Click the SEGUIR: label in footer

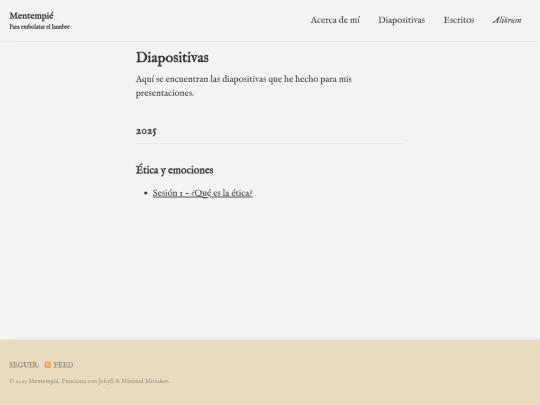pos(24,365)
